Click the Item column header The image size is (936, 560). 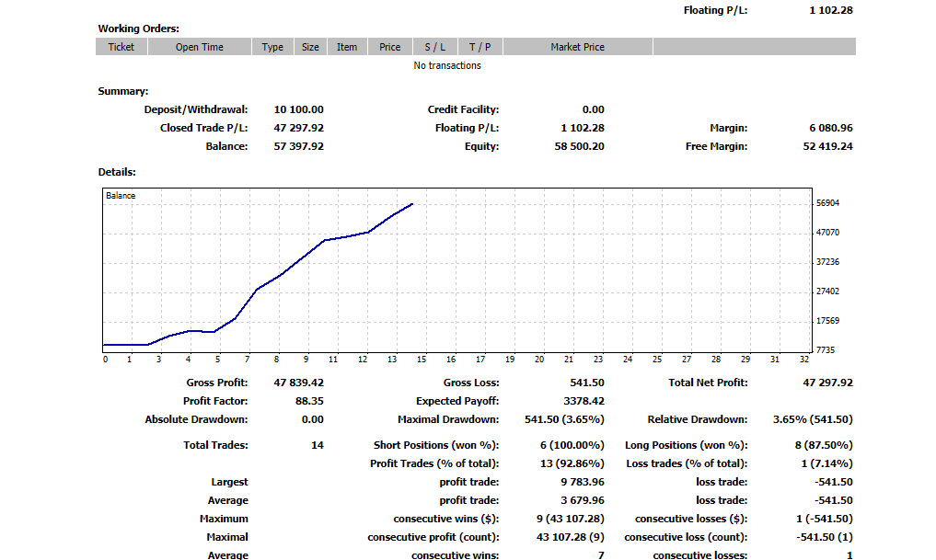point(347,47)
